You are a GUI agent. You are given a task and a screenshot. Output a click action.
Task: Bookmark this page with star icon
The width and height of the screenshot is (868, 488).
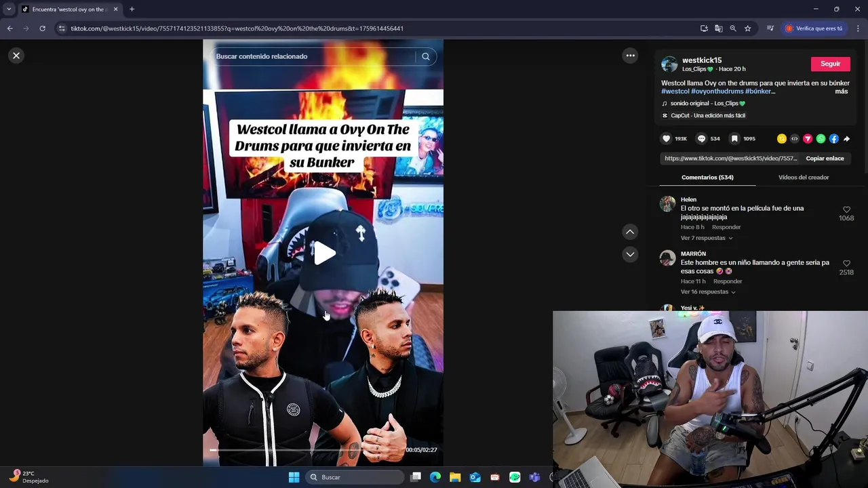(x=747, y=28)
